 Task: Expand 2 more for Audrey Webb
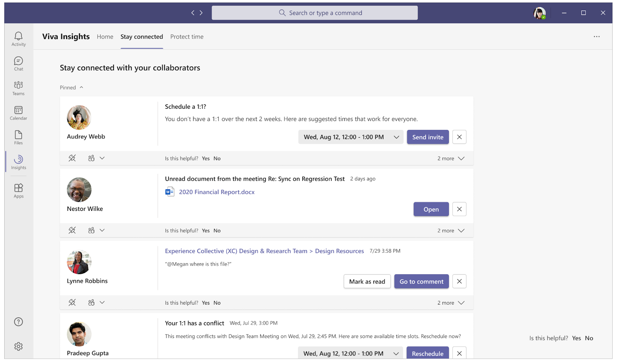tap(451, 158)
